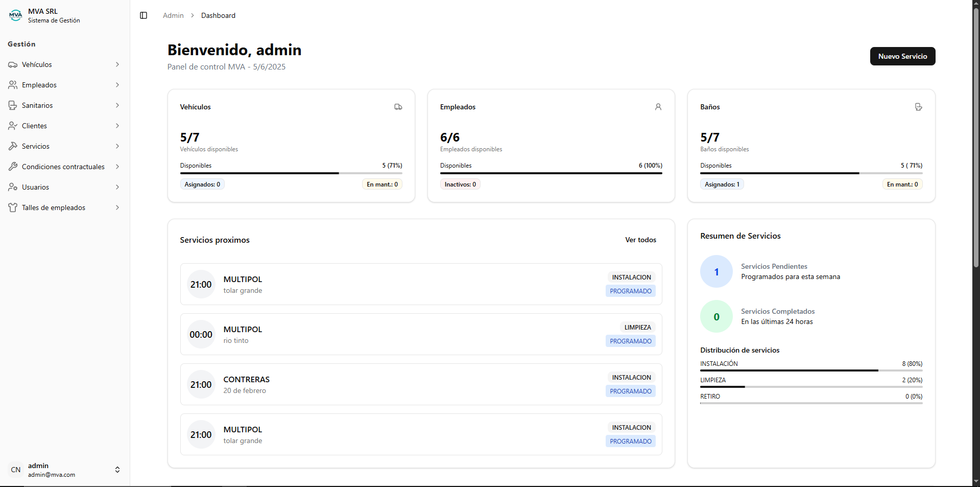Expand the Clientes submenu arrow
The image size is (980, 487).
(x=117, y=126)
